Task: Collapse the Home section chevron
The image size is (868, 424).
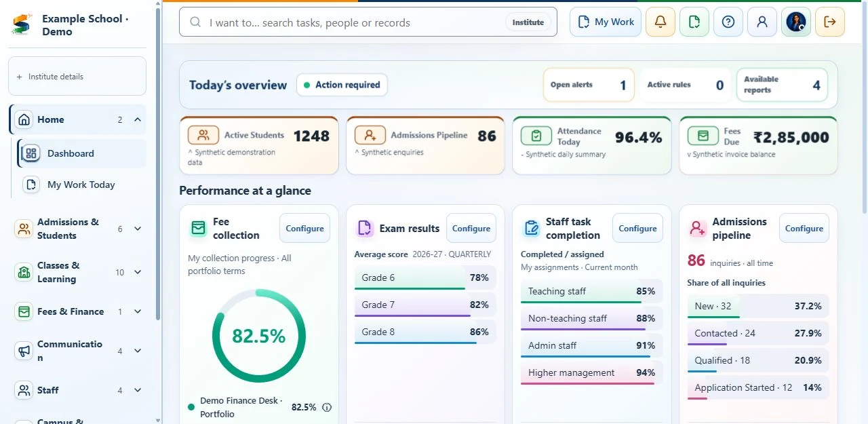Action: coord(138,119)
